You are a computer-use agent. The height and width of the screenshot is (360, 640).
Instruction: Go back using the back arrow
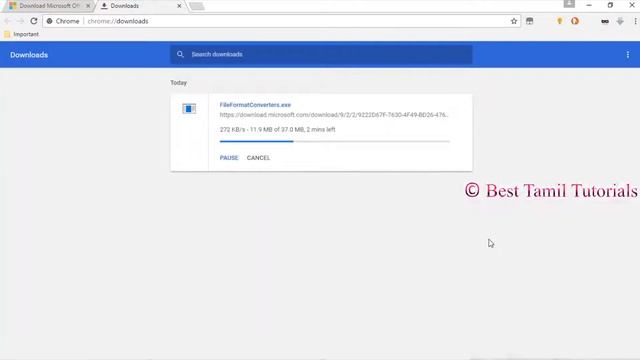pyautogui.click(x=7, y=21)
